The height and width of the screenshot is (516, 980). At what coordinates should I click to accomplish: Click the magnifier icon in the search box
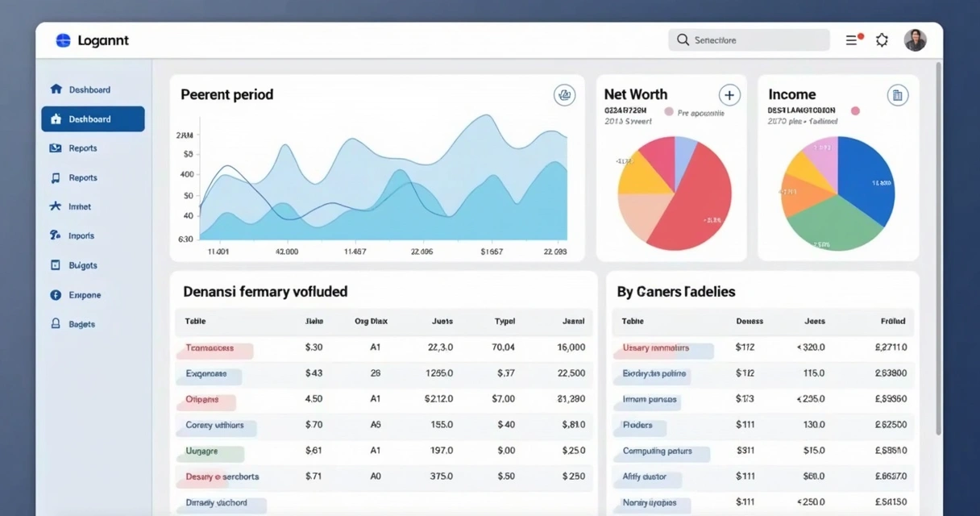pos(683,40)
